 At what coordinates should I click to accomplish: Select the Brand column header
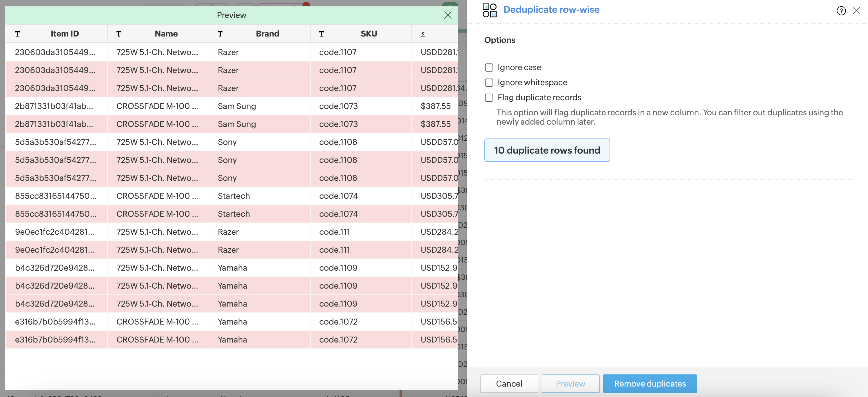267,34
